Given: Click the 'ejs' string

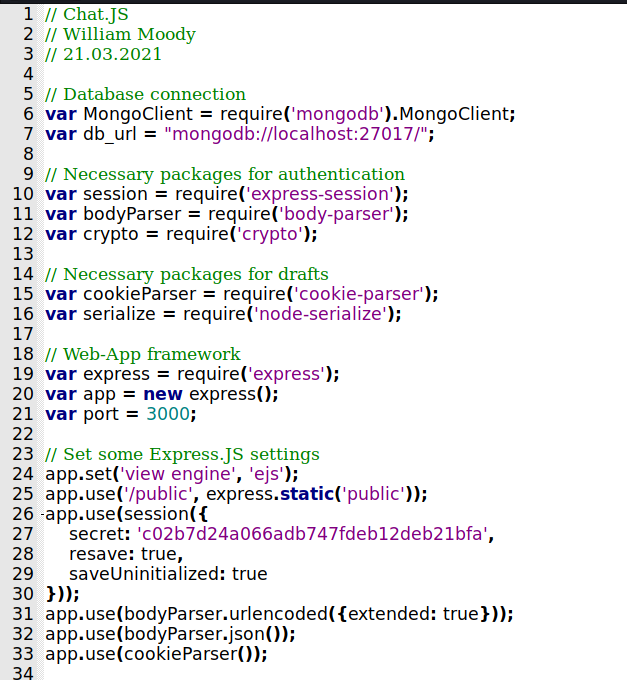Looking at the screenshot, I should 267,474.
